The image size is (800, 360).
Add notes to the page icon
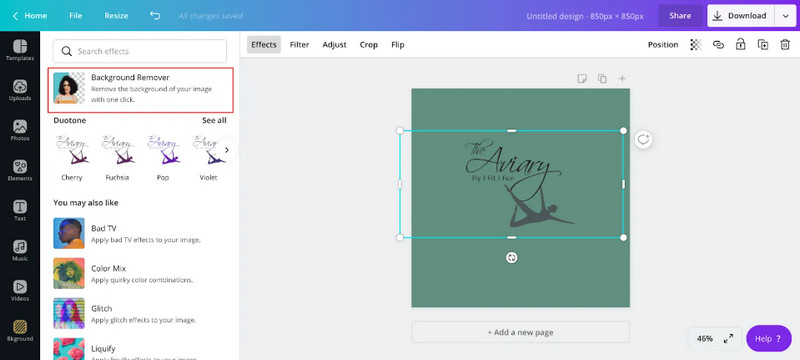(x=582, y=79)
